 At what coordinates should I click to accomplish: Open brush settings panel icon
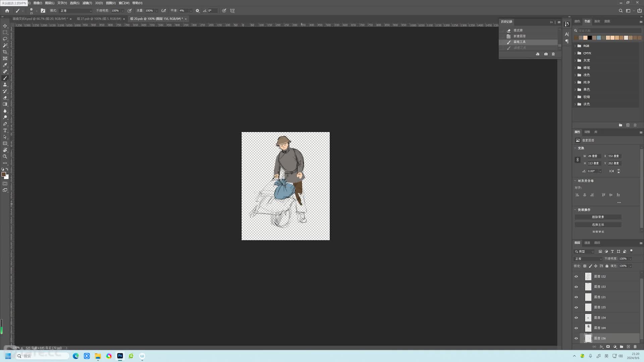click(x=43, y=11)
